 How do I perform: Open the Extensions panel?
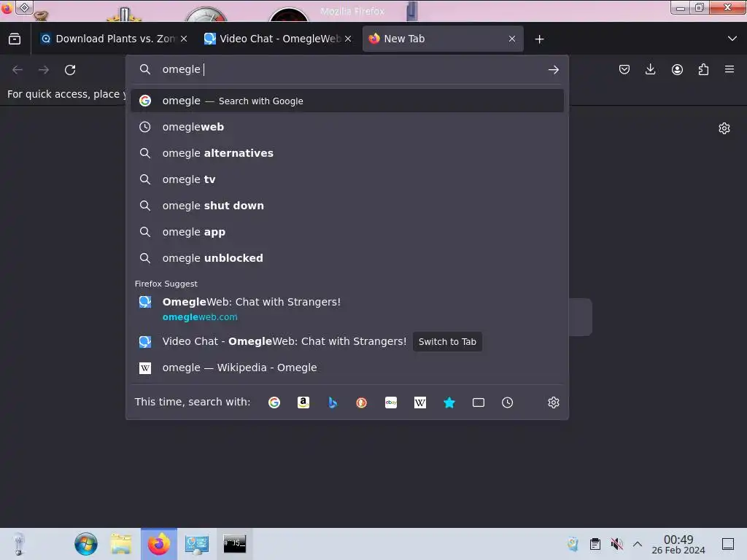coord(703,69)
